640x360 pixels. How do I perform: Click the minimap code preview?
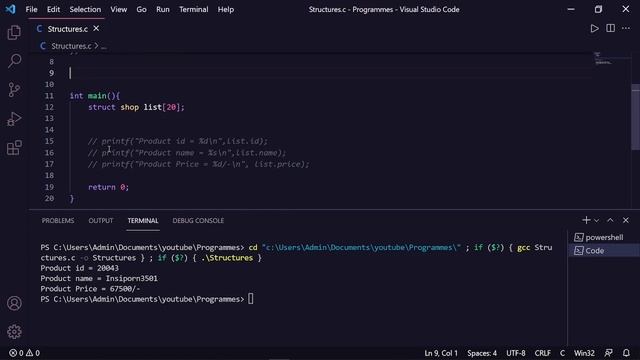click(x=603, y=59)
